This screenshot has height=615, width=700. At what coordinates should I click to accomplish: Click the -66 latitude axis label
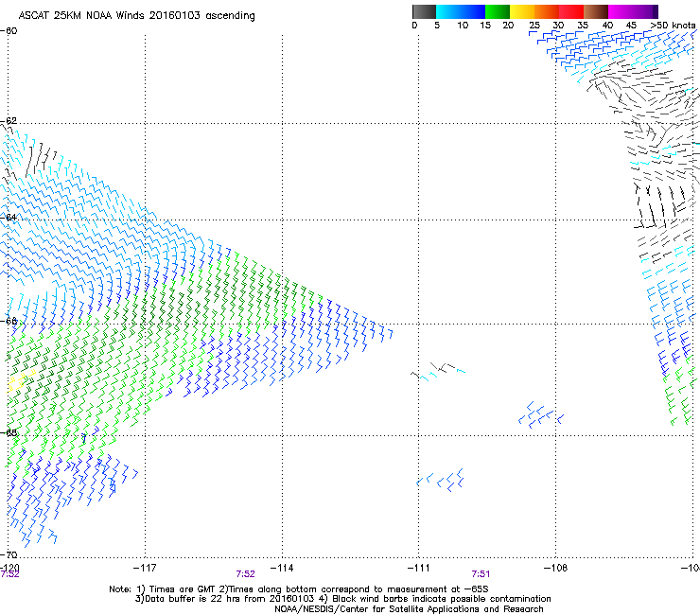tap(9, 321)
